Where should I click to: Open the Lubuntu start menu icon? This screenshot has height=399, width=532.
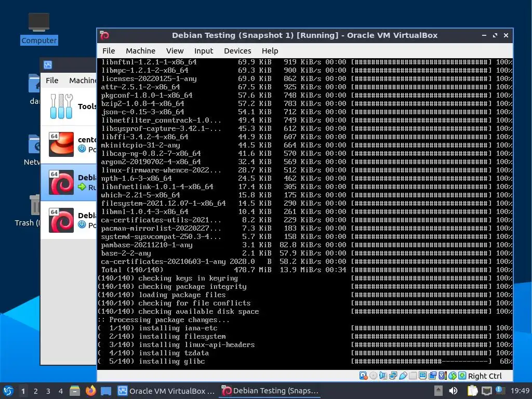8,391
